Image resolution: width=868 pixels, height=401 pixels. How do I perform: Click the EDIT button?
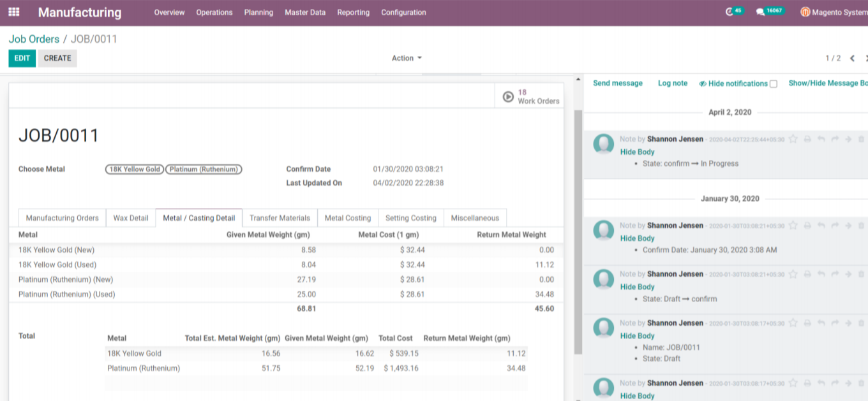click(22, 58)
